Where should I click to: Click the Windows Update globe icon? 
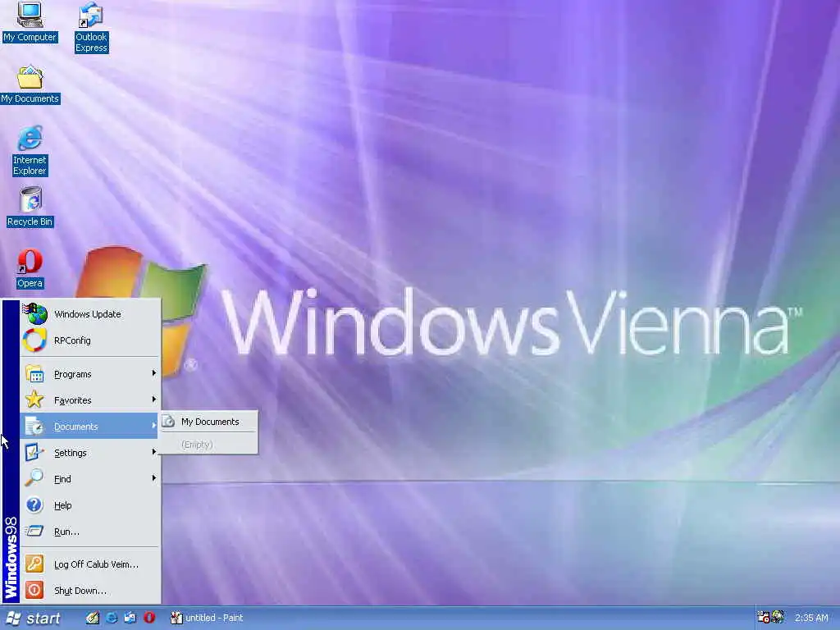click(x=34, y=313)
